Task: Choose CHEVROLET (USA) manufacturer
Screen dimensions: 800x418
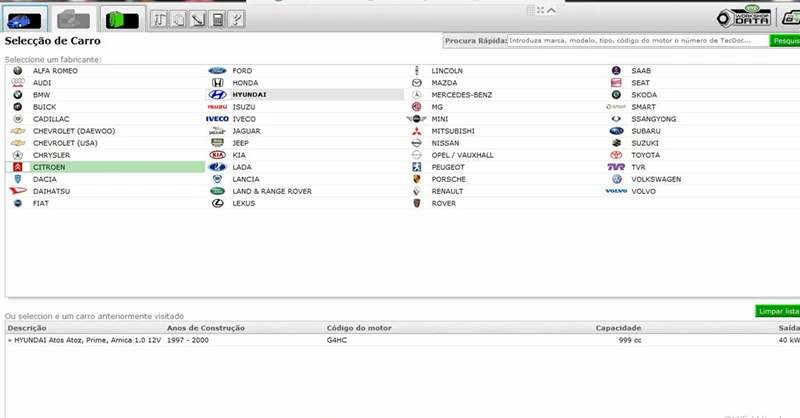Action: coord(67,143)
